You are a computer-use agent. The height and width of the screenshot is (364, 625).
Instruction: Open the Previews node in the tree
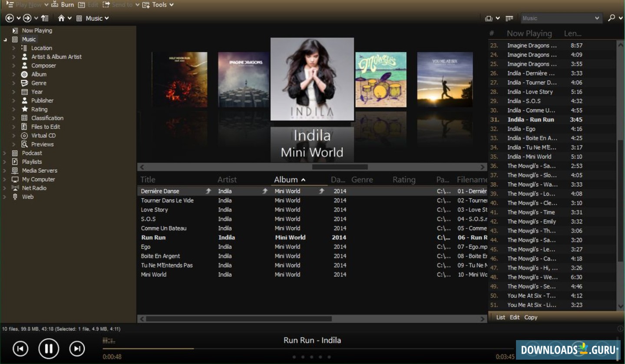42,144
